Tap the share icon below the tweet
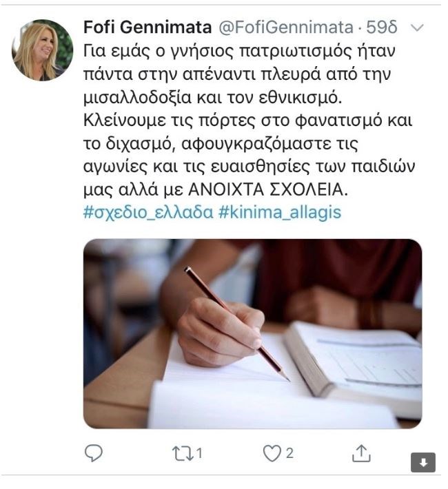 [362, 452]
